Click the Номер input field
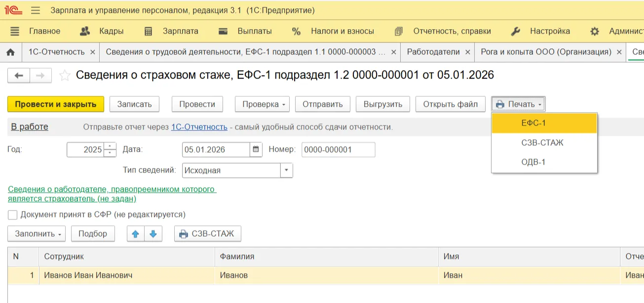Screen dimensions: 644x303 [338, 149]
